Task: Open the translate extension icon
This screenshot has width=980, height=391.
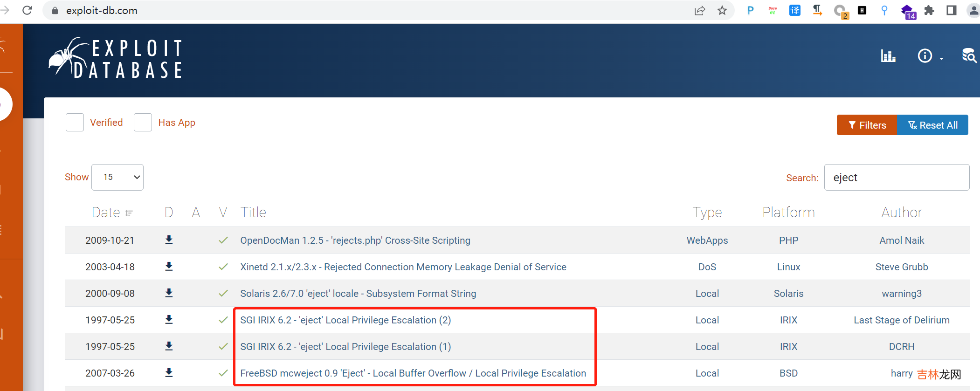Action: pyautogui.click(x=795, y=10)
